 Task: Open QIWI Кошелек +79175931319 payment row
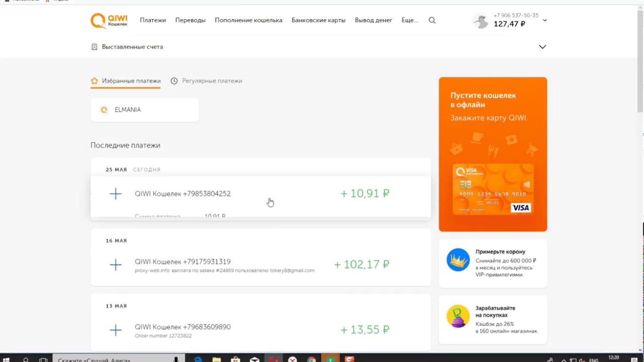tap(261, 264)
